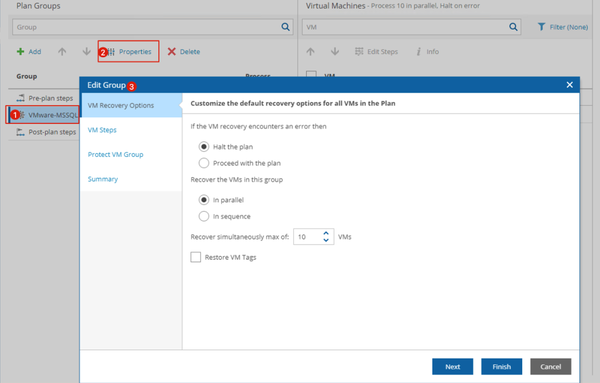
Task: Click the red Delete X icon
Action: [x=172, y=52]
